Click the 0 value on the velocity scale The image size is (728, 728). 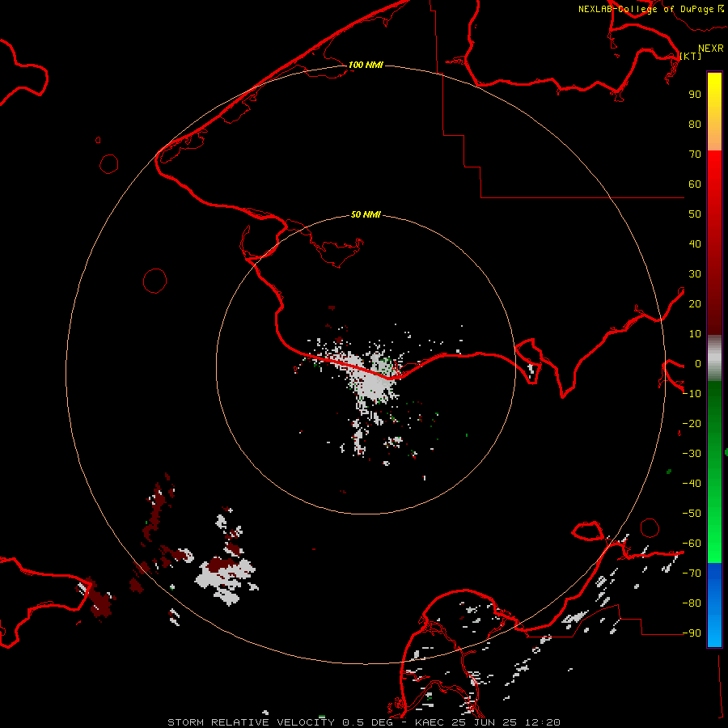tap(698, 363)
